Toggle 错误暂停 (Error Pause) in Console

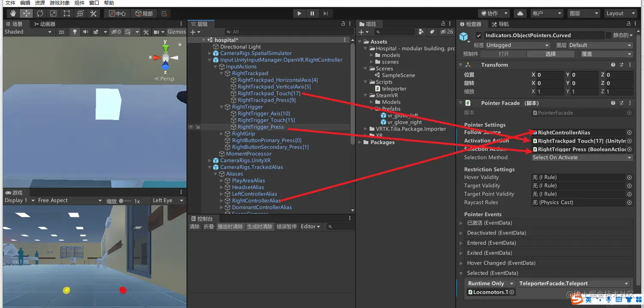(x=287, y=227)
